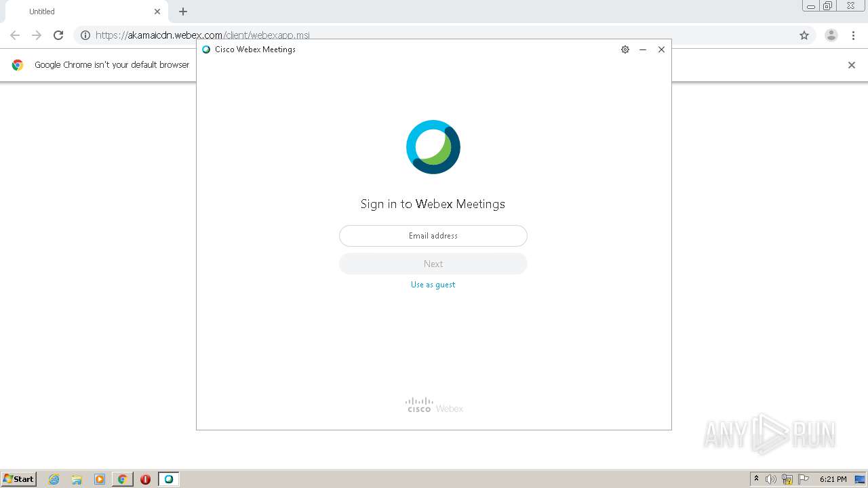
Task: Click the Chrome back arrow
Action: tap(15, 35)
